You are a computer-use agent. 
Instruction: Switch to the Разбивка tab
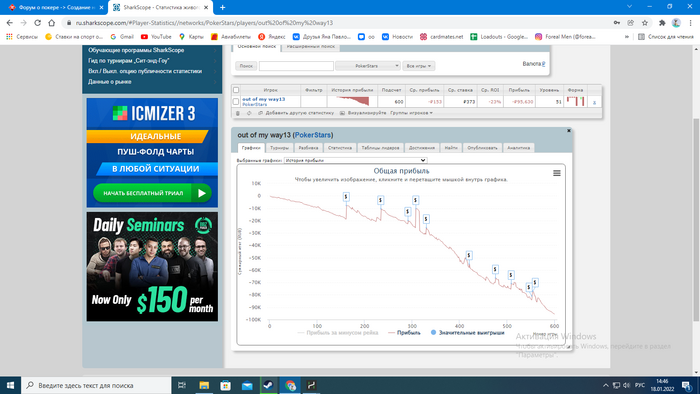click(308, 148)
